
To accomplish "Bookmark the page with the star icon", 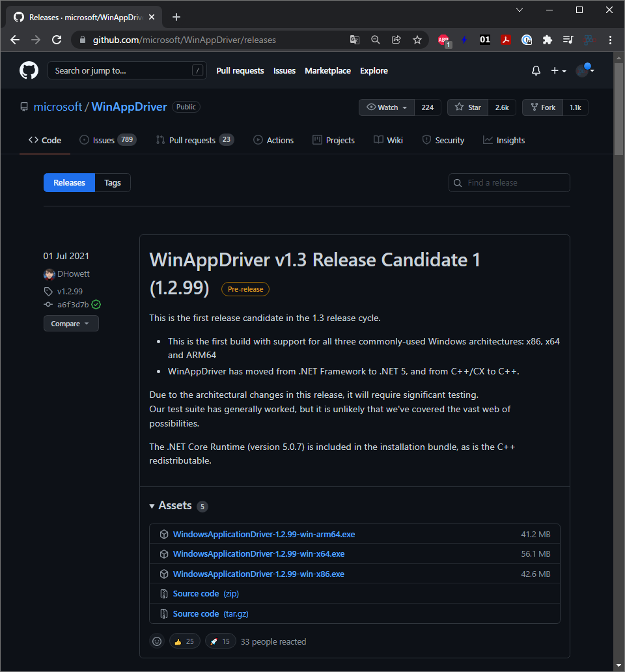I will [x=417, y=40].
